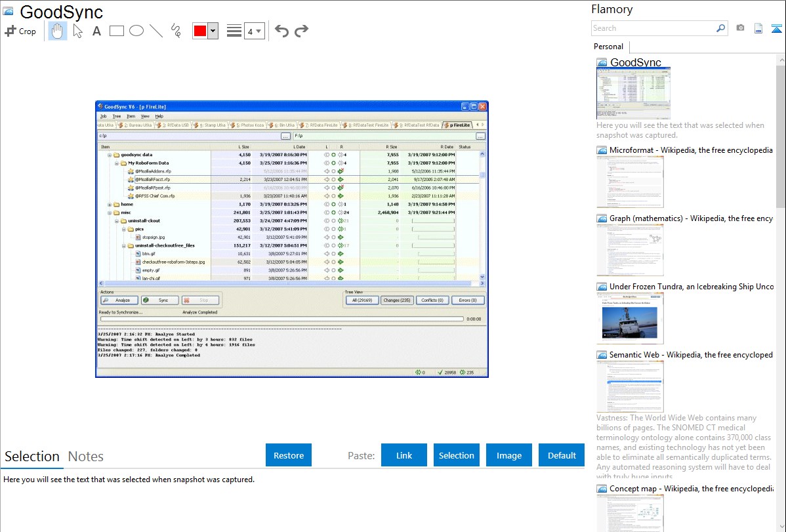Click the 'Semantic Web - Wikipedia' snapshot title
Image resolution: width=786 pixels, height=532 pixels.
click(692, 355)
